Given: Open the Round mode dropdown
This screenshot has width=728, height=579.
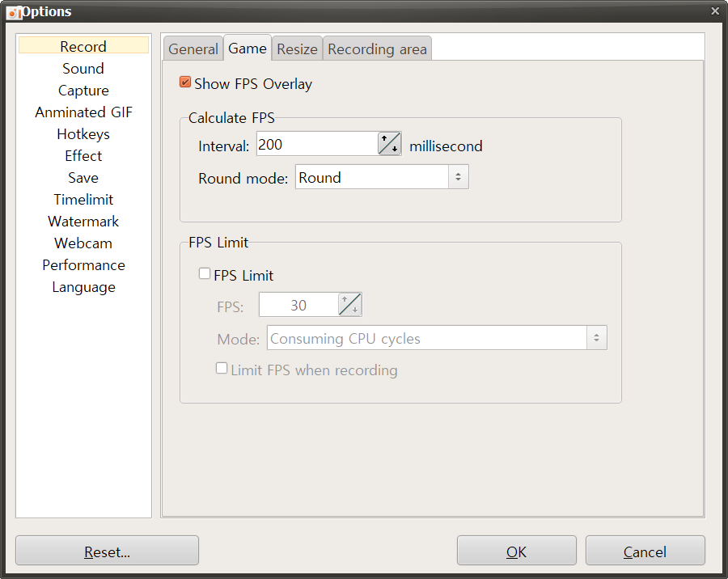Looking at the screenshot, I should point(459,176).
